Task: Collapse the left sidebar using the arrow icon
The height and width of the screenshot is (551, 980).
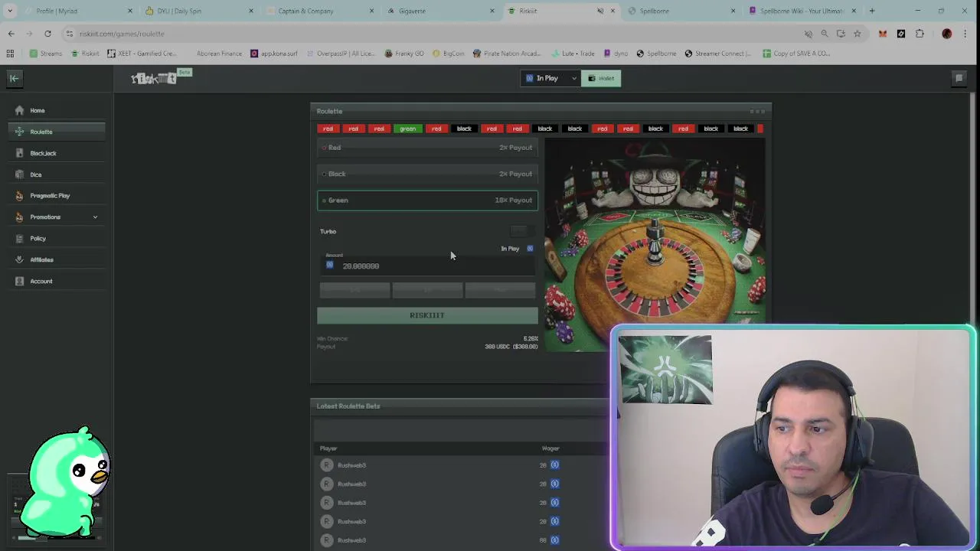Action: (14, 78)
